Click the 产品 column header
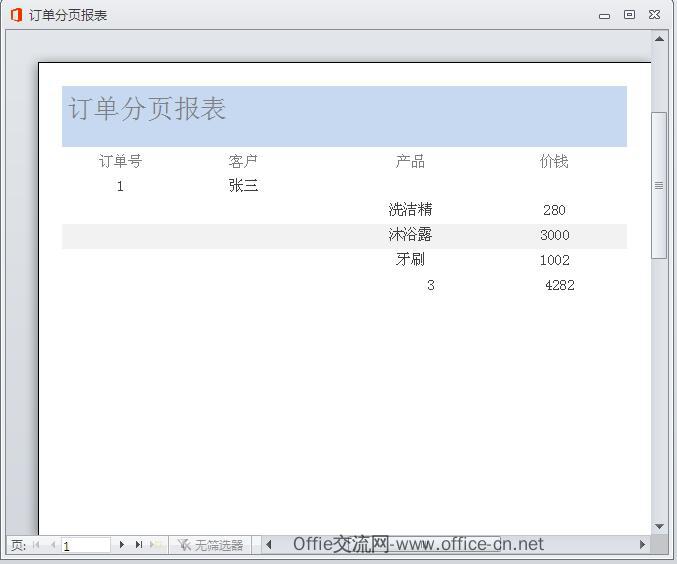Image resolution: width=677 pixels, height=564 pixels. click(x=410, y=161)
